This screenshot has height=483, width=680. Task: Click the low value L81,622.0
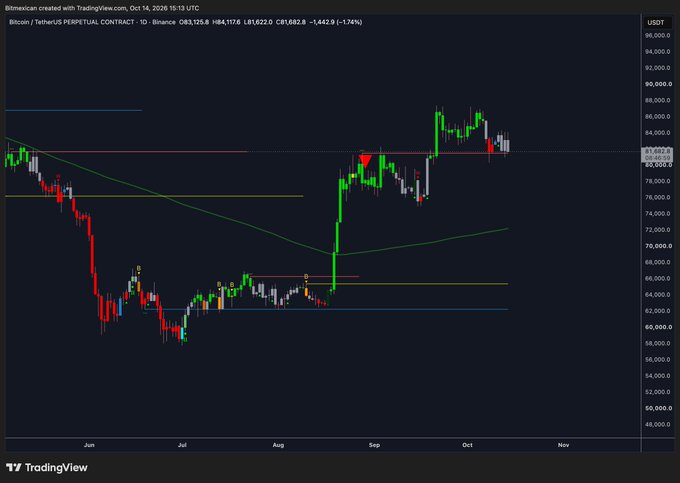258,22
